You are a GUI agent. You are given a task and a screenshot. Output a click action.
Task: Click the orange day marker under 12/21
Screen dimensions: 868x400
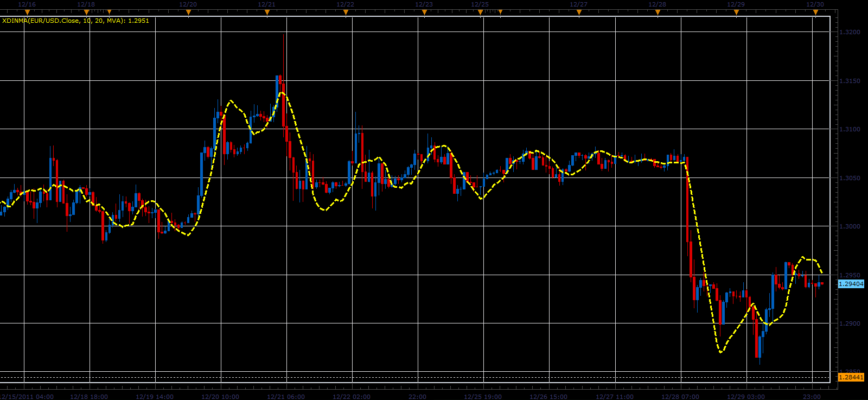tap(267, 11)
